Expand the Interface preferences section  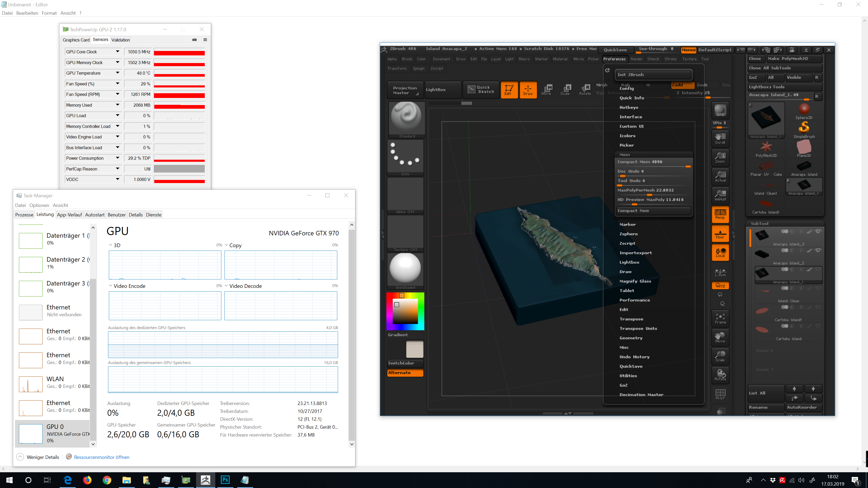click(x=631, y=117)
